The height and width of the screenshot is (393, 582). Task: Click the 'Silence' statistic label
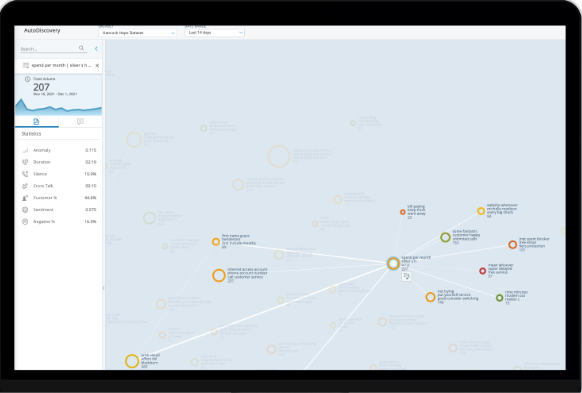tap(40, 174)
